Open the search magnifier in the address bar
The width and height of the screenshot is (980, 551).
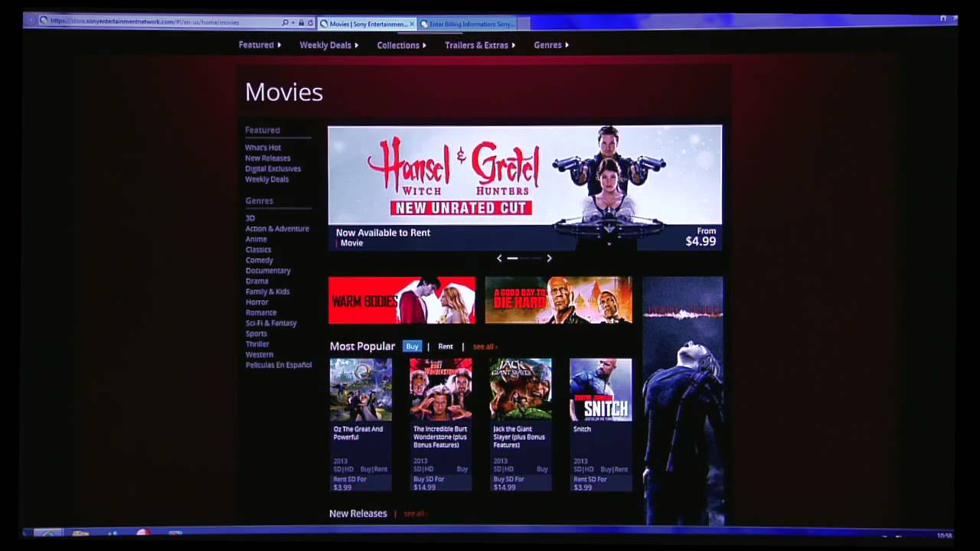tap(284, 22)
